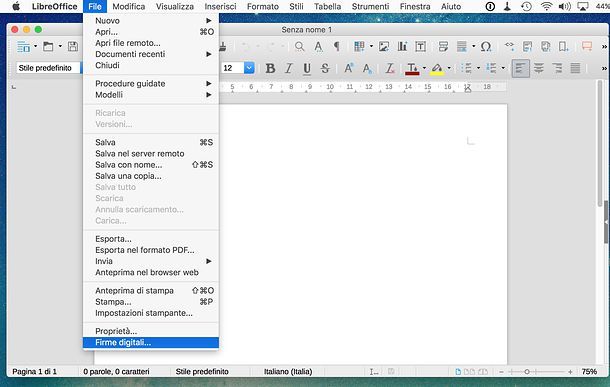Open the Formato menu in menu bar
The width and height of the screenshot is (610, 387).
[x=263, y=7]
